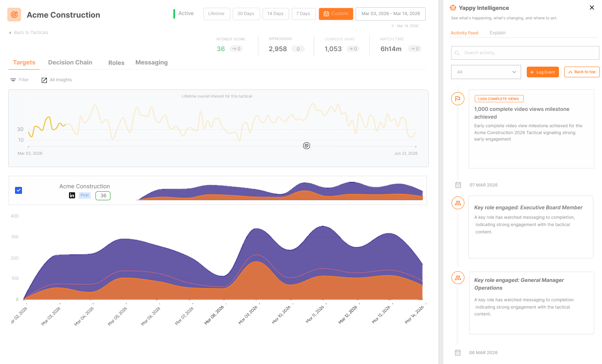
Task: Click the Filter icon under Targets
Action: pyautogui.click(x=13, y=80)
